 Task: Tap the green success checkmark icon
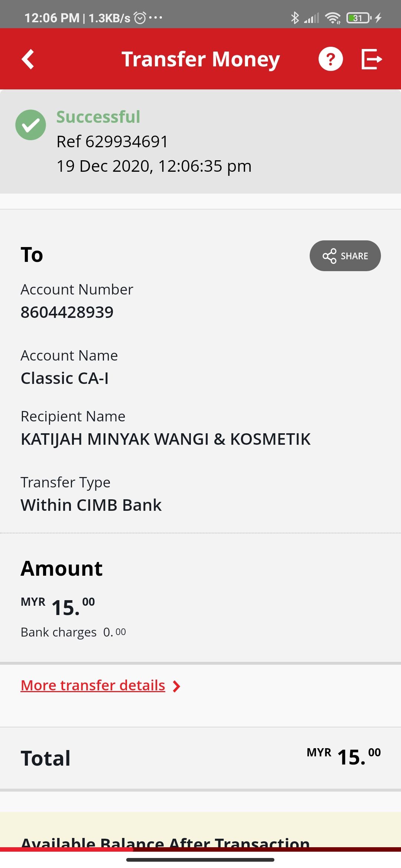tap(30, 125)
